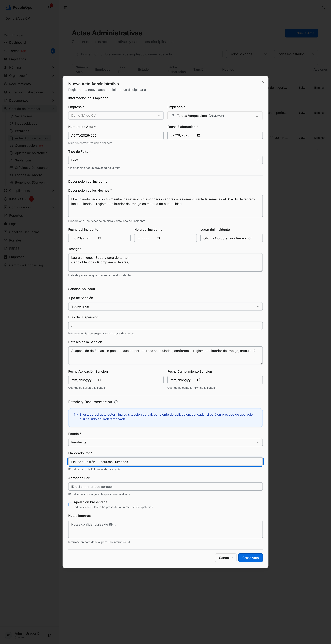Open the Tipo de Falta dropdown
Viewport: 331px width, 644px height.
pos(165,160)
